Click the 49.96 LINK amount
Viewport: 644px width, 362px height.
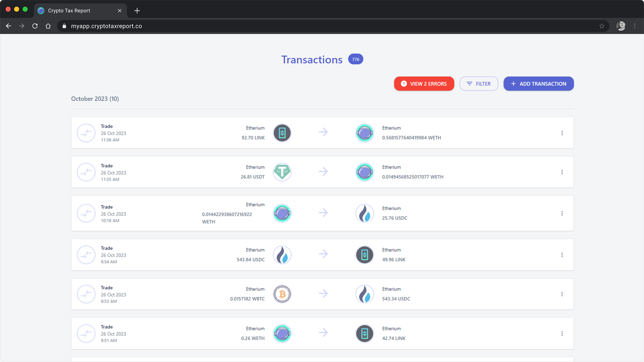click(x=394, y=260)
